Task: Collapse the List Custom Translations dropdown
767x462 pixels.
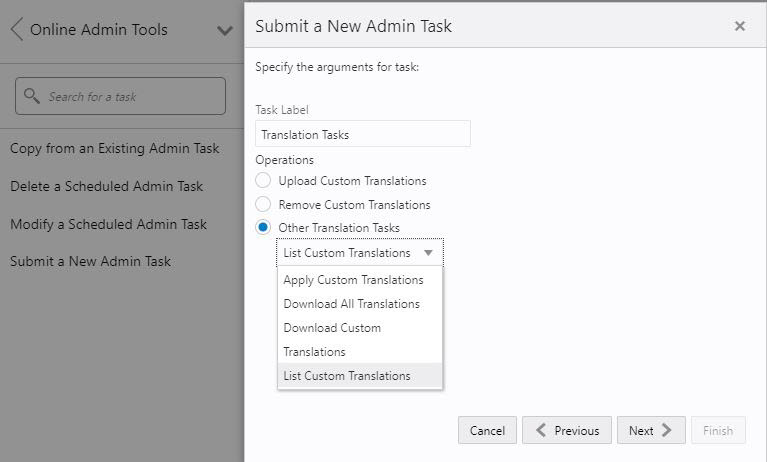Action: coord(360,253)
